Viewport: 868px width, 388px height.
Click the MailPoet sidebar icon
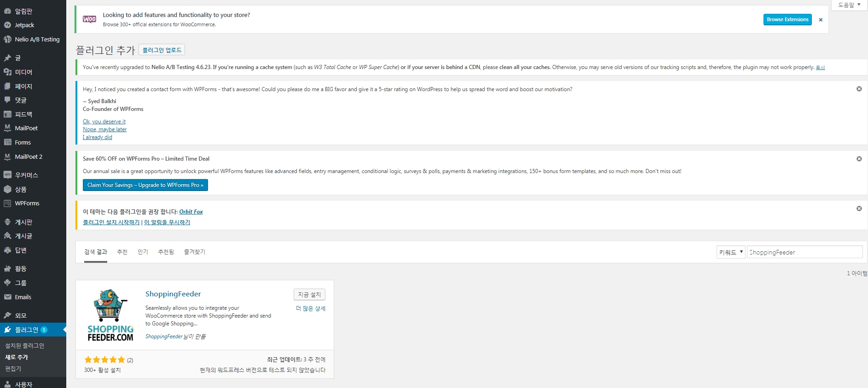coord(7,128)
